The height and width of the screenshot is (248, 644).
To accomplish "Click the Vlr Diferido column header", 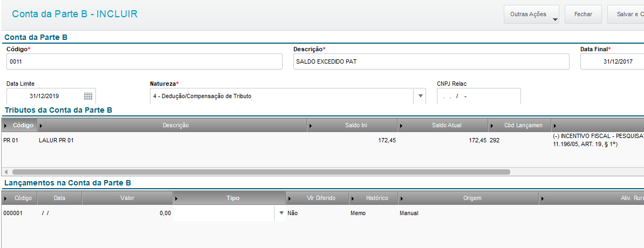I will click(318, 198).
